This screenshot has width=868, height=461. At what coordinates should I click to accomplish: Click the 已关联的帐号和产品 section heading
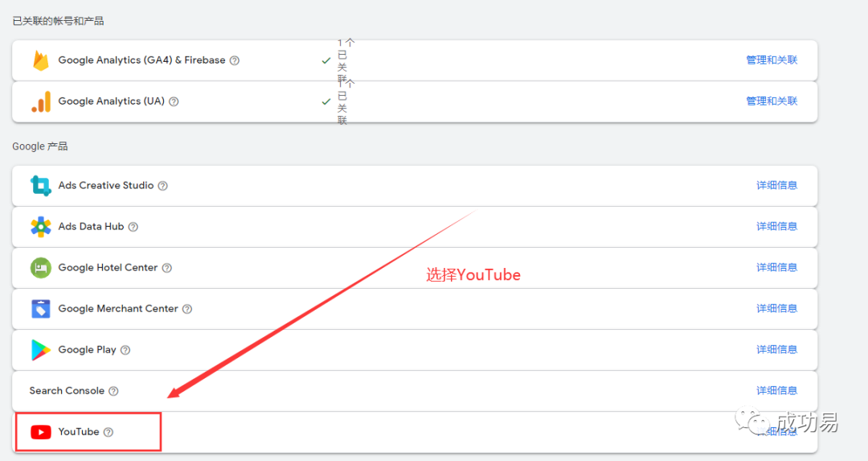(58, 21)
